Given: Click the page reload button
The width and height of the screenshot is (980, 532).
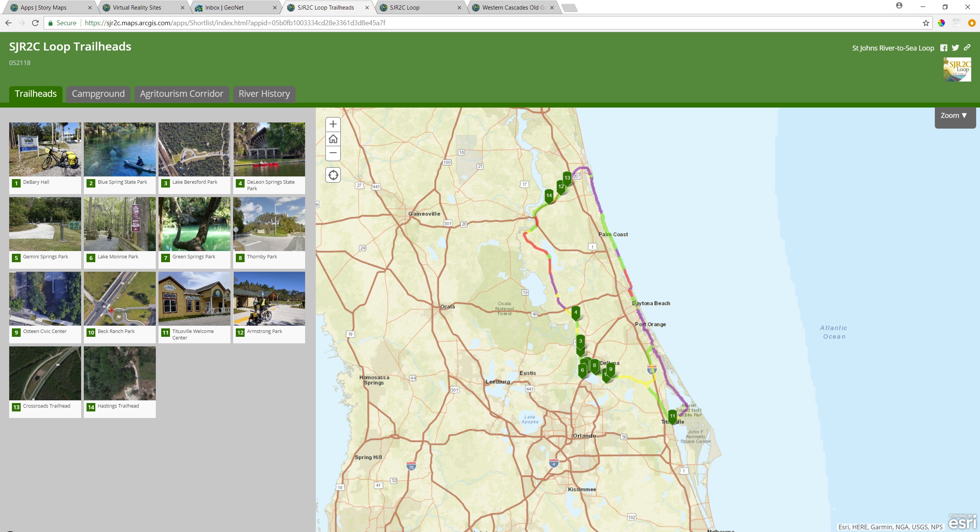Looking at the screenshot, I should pos(35,23).
